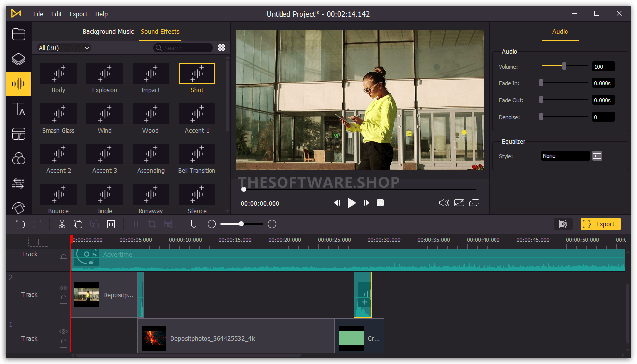Viewport: 637px width, 364px height.
Task: Click the Denoise slider handle
Action: tap(541, 117)
